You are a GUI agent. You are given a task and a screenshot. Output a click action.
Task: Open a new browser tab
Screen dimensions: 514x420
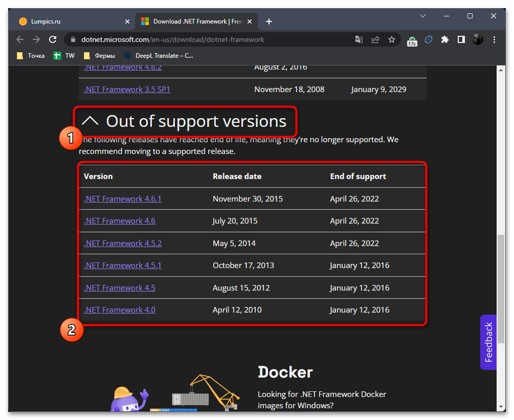pyautogui.click(x=269, y=21)
